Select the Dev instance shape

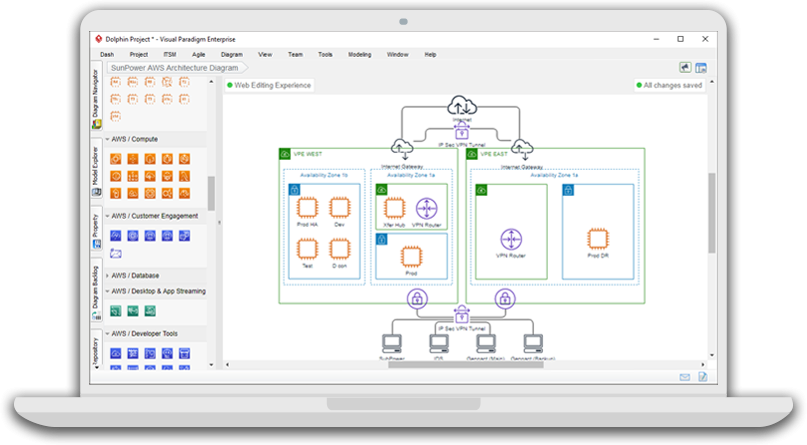coord(340,208)
